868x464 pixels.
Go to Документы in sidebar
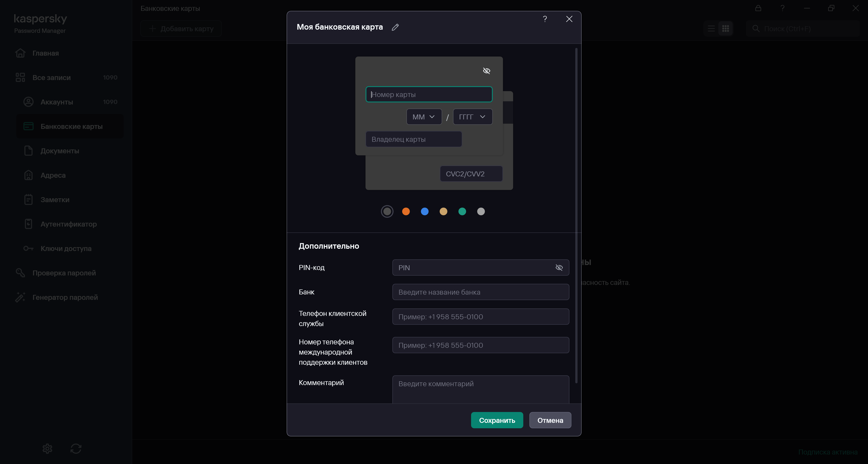click(x=60, y=151)
